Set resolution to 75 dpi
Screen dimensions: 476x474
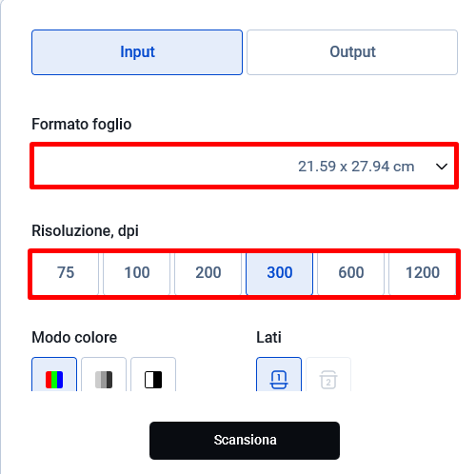[x=66, y=272]
